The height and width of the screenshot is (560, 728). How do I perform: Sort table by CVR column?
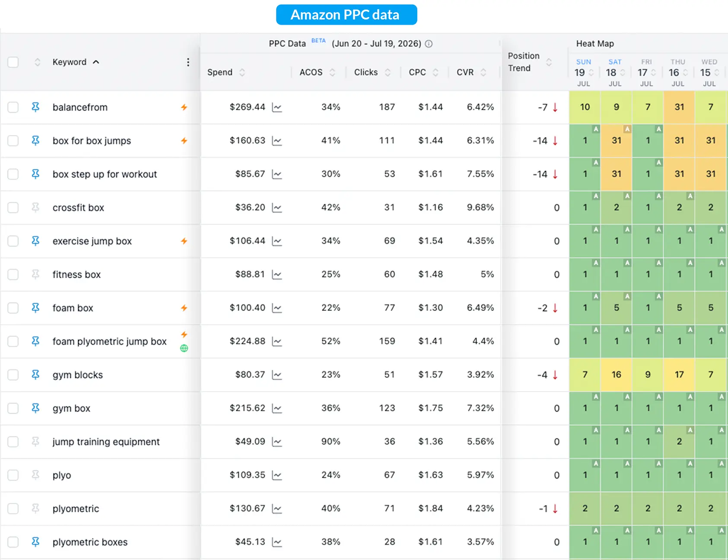(483, 72)
